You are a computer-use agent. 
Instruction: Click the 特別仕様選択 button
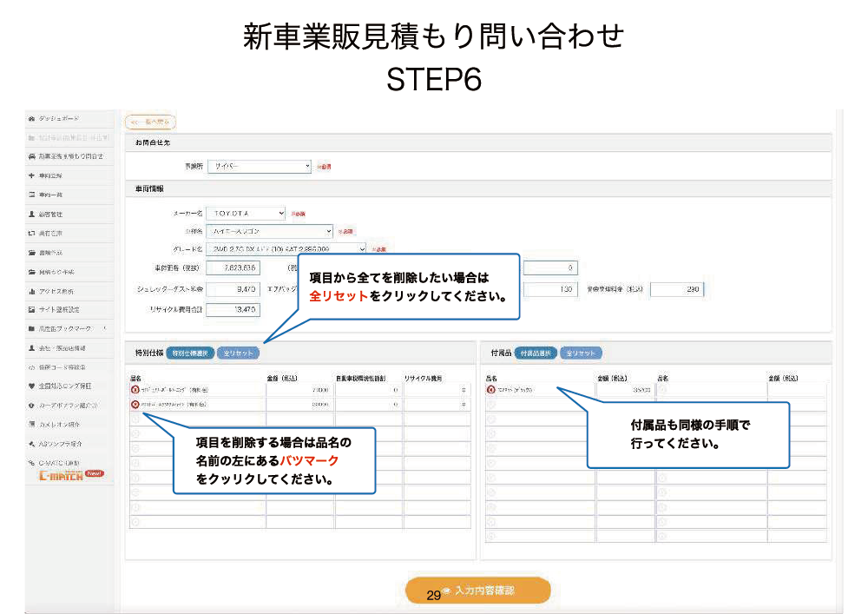tap(189, 353)
